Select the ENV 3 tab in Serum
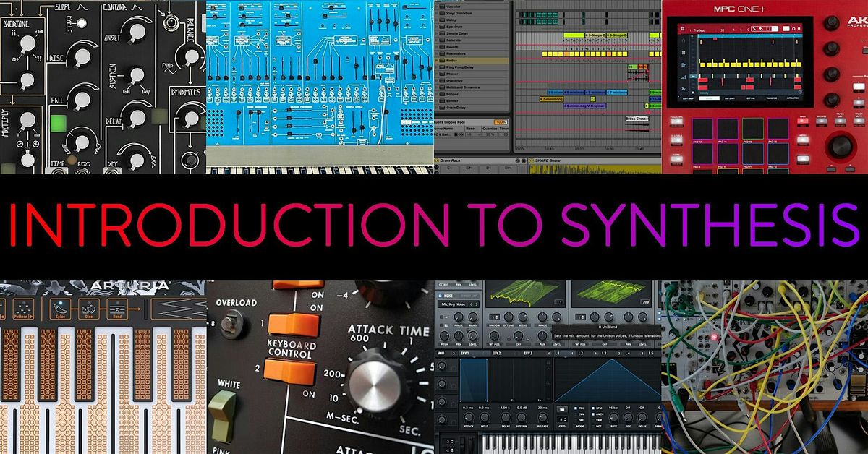Screen dimensions: 868x454 [x=528, y=353]
